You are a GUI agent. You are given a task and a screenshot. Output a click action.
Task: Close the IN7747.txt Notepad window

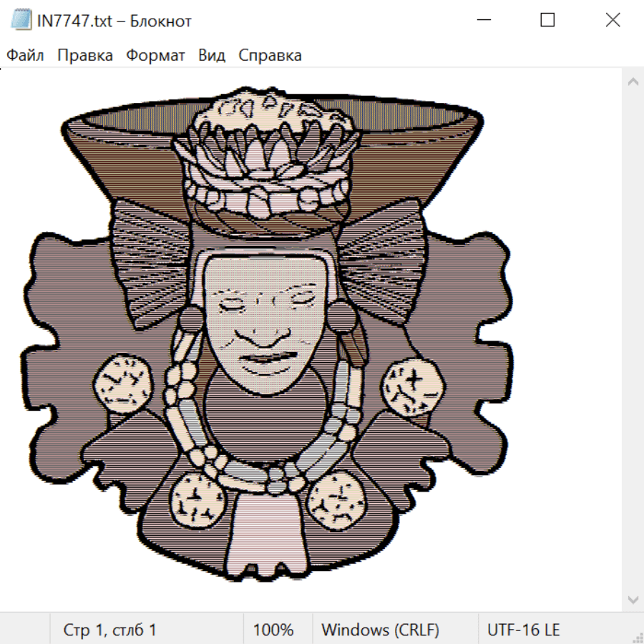point(613,20)
